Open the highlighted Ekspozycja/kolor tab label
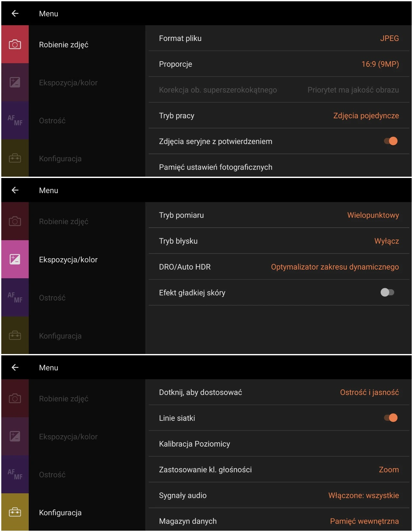This screenshot has width=413, height=532. pyautogui.click(x=68, y=260)
